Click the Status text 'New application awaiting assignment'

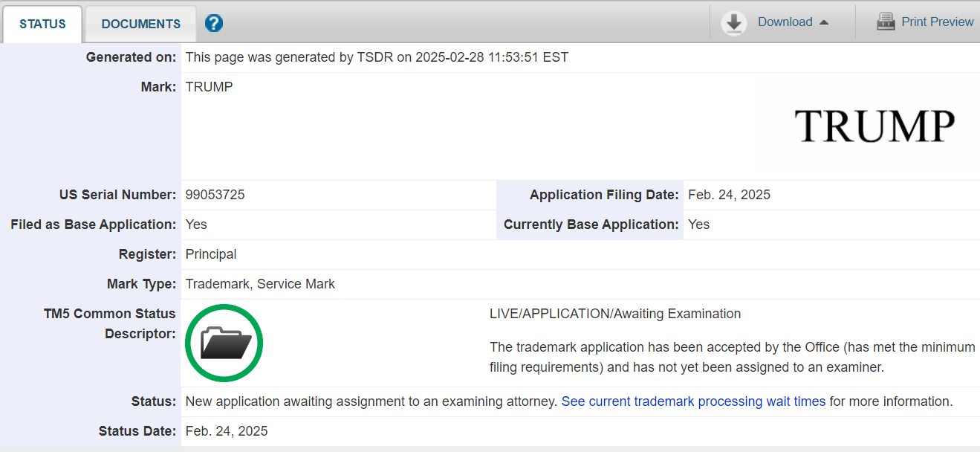point(371,401)
